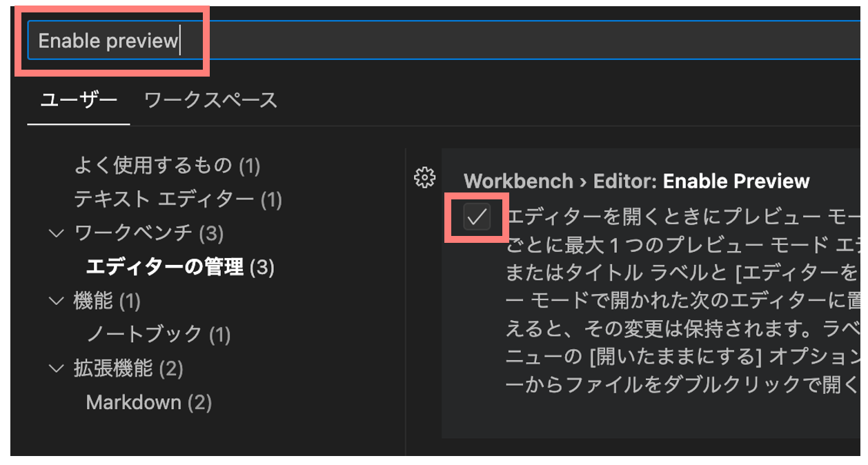
Task: Click the gear icon next to Enable Preview setting
Action: pos(424,177)
